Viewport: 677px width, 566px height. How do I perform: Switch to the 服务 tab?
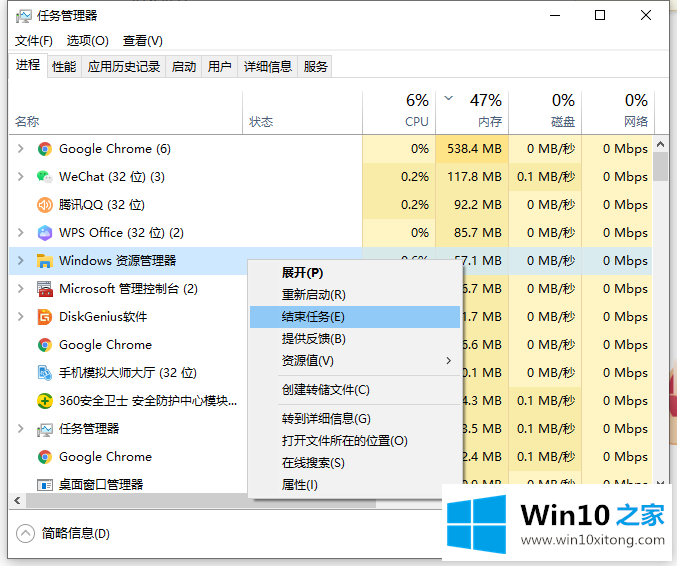pyautogui.click(x=316, y=67)
